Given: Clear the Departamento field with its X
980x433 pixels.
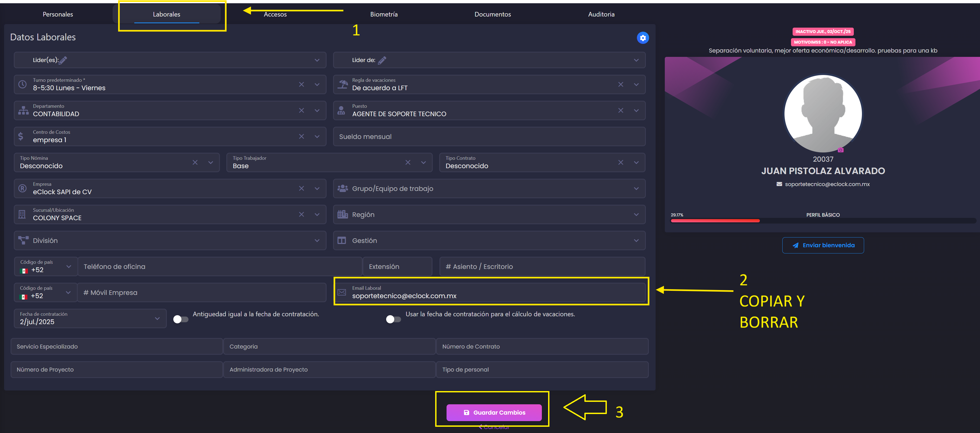Looking at the screenshot, I should coord(301,110).
